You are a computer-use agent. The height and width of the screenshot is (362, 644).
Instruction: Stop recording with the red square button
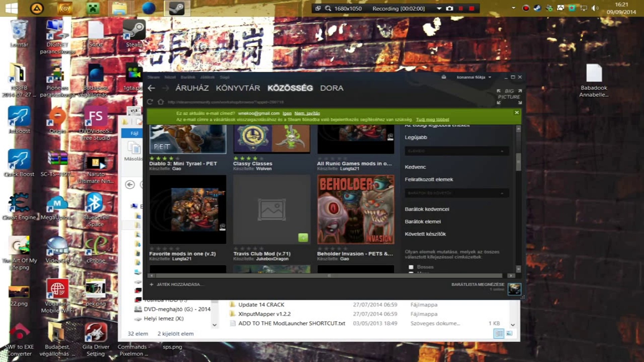point(472,8)
